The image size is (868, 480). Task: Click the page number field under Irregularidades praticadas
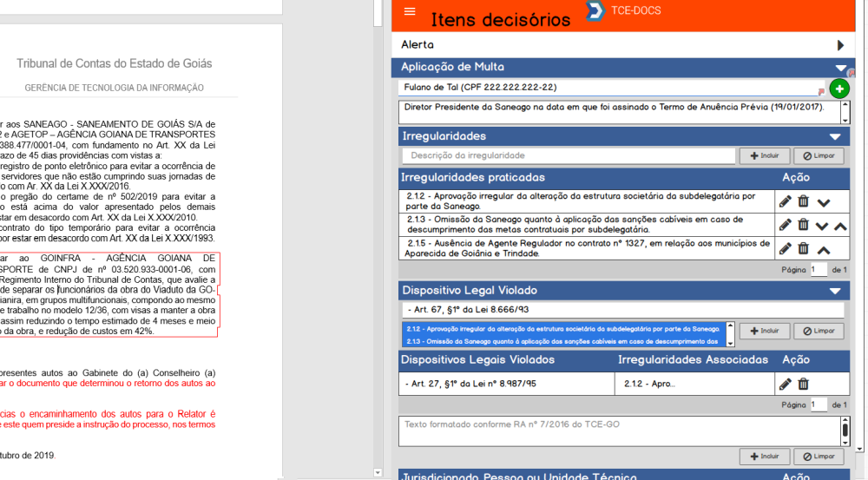pos(818,270)
